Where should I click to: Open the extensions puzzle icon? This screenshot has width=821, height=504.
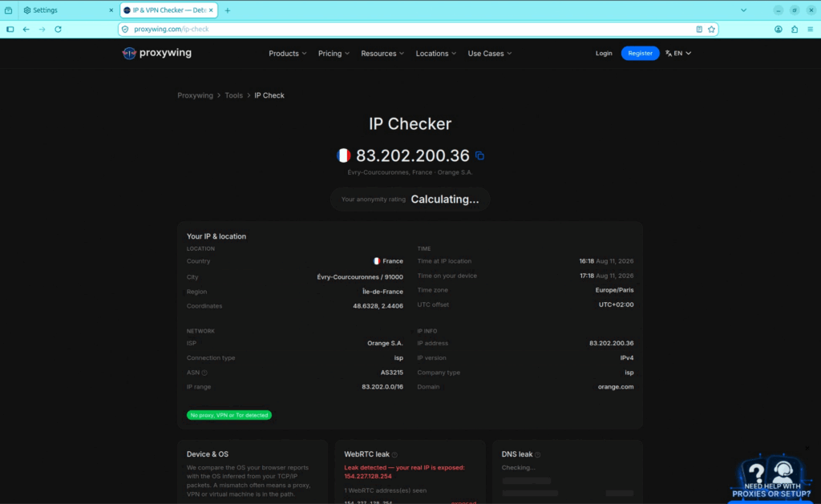tap(795, 30)
